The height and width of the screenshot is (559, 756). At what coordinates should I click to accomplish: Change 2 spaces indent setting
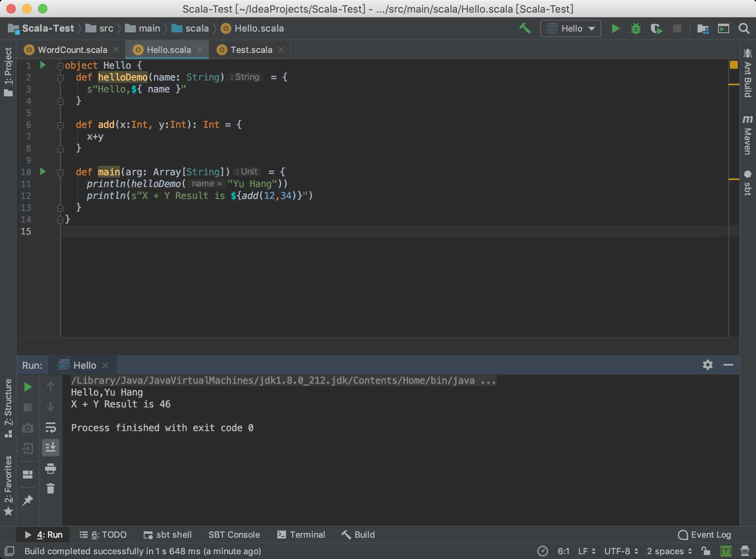point(670,551)
